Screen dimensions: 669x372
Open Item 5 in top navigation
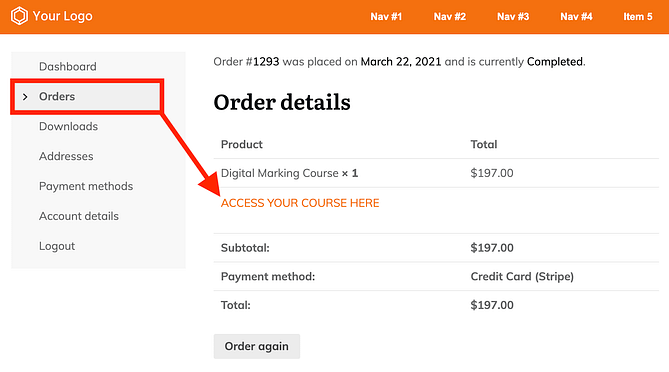[638, 17]
